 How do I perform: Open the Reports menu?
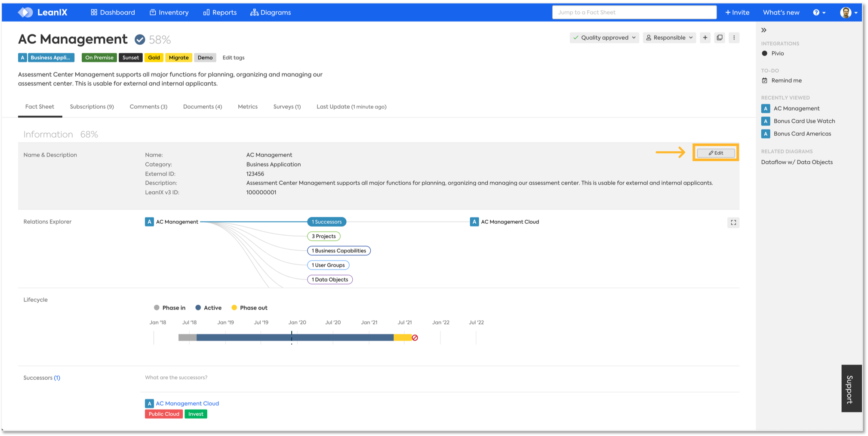[x=220, y=12]
